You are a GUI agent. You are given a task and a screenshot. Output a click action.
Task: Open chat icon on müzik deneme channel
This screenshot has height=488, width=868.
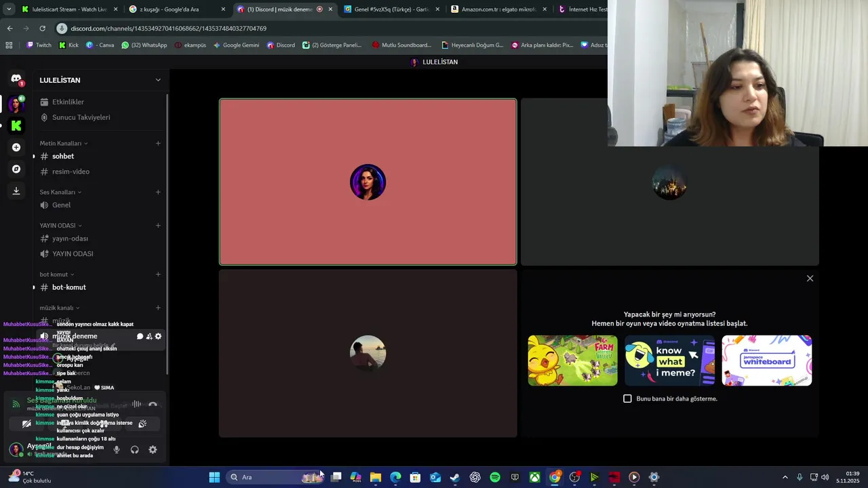pyautogui.click(x=140, y=336)
